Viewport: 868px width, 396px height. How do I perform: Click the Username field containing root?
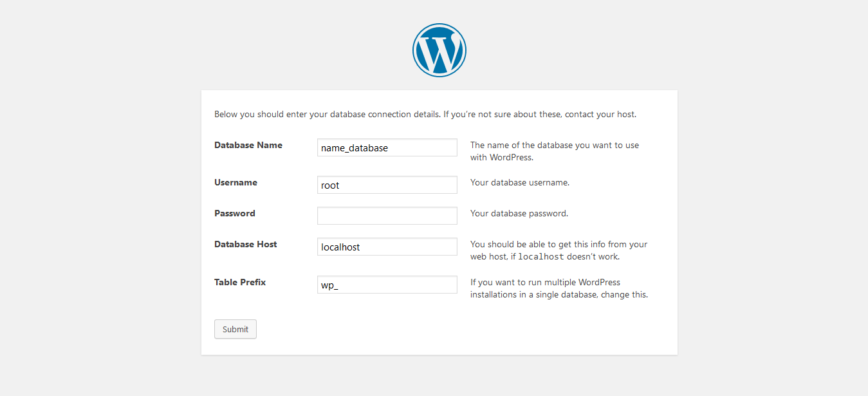click(x=387, y=185)
